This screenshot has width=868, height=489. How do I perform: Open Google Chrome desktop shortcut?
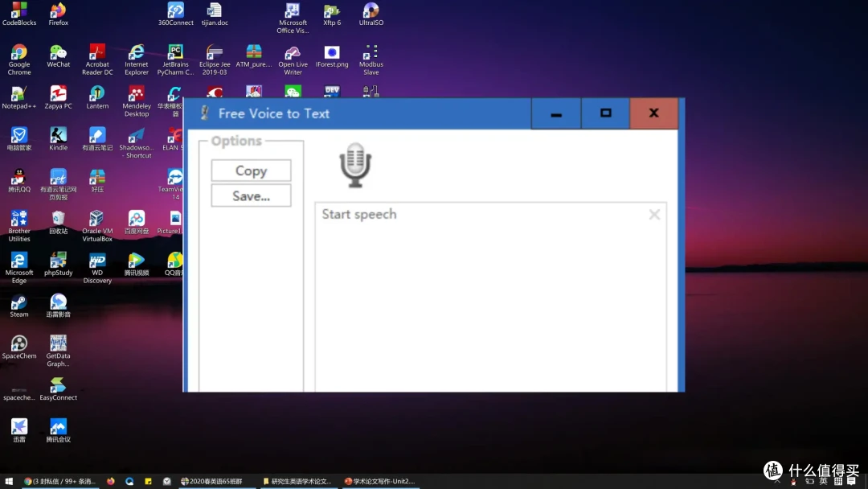[19, 60]
